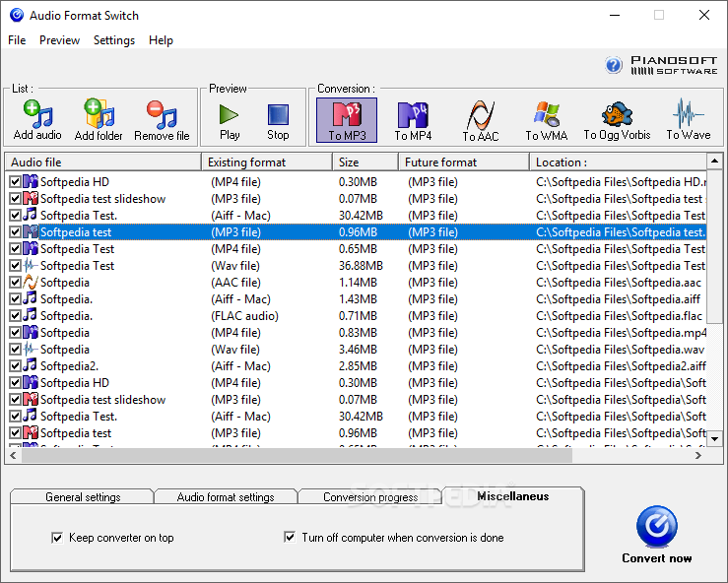Select the Softpedia2. file name
This screenshot has width=728, height=583.
coord(69,365)
